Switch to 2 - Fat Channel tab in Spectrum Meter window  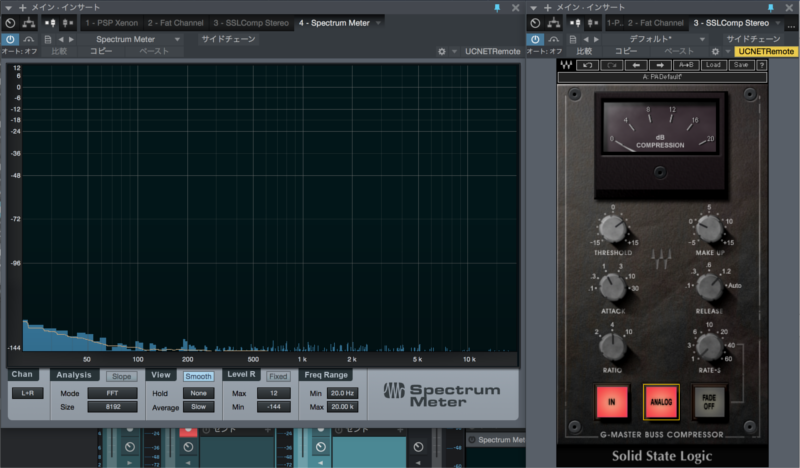(x=176, y=23)
